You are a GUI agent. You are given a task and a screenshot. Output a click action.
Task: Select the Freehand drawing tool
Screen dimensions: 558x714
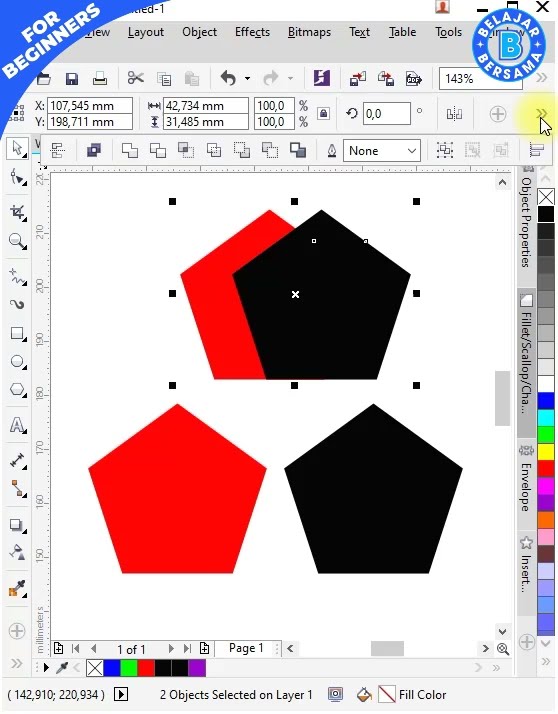point(17,276)
